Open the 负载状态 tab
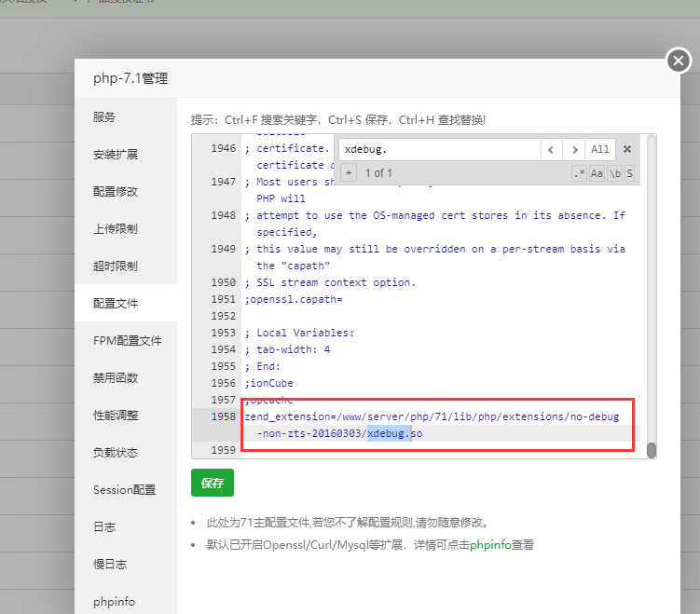 tap(126, 453)
